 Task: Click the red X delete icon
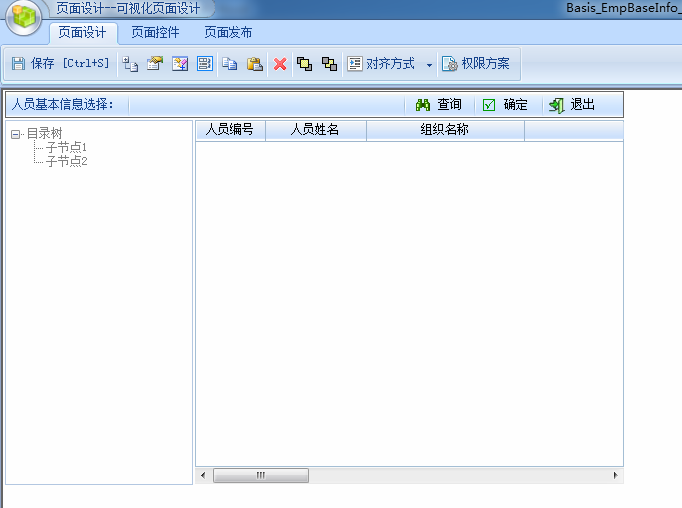pos(280,64)
